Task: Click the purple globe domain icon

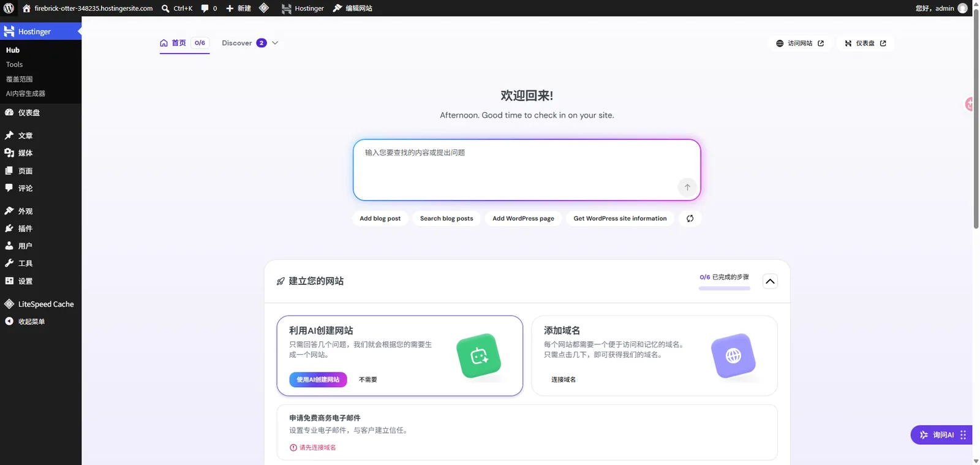Action: pyautogui.click(x=733, y=355)
